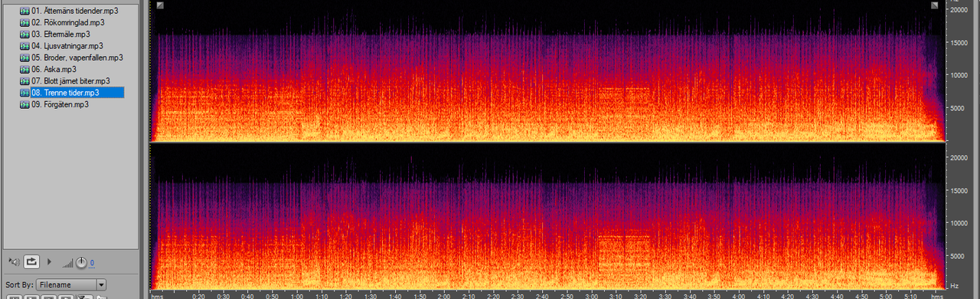Click the corner icon at top-right of the spectral display

(935, 5)
